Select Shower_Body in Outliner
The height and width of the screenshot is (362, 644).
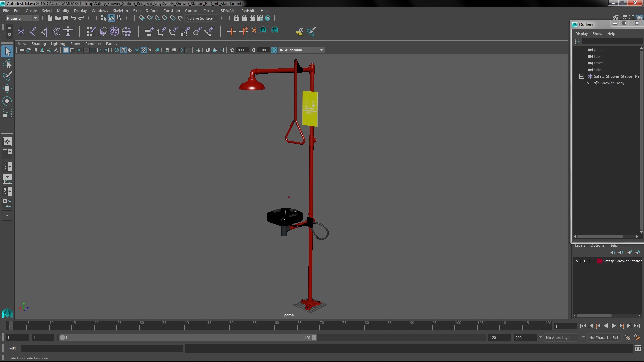612,83
